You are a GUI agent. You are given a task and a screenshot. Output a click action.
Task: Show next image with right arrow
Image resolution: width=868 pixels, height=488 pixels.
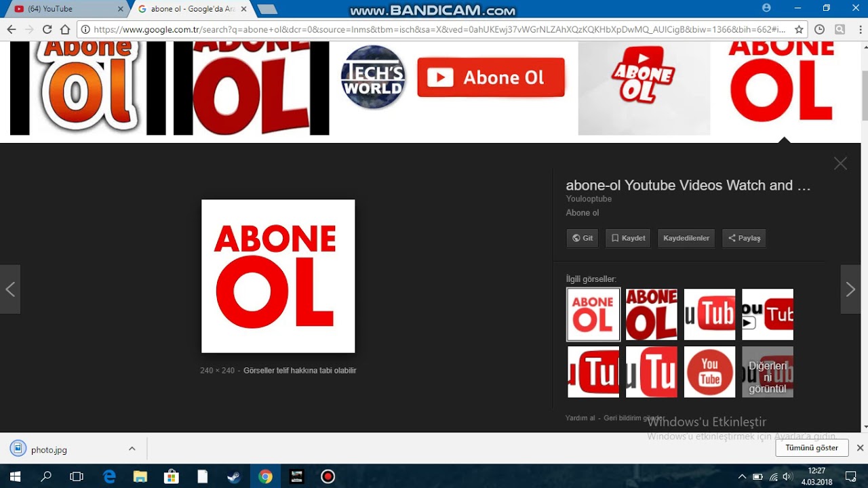click(850, 289)
